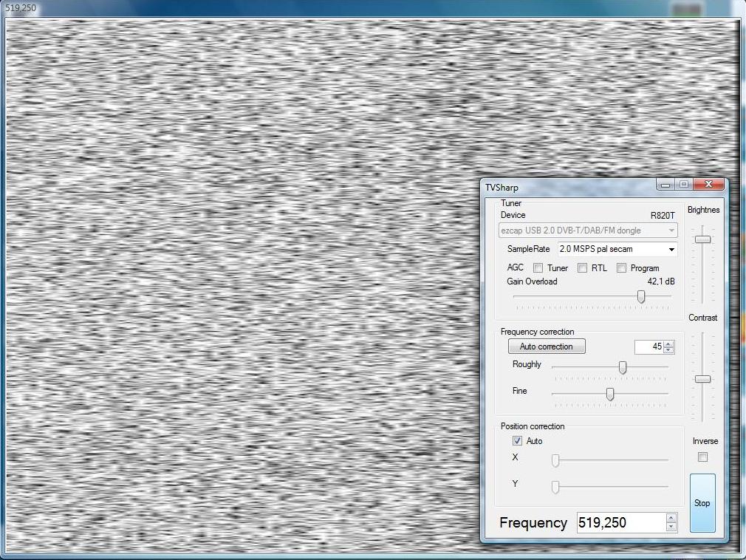The image size is (746, 560).
Task: Click the Contrast slider handle
Action: [702, 379]
